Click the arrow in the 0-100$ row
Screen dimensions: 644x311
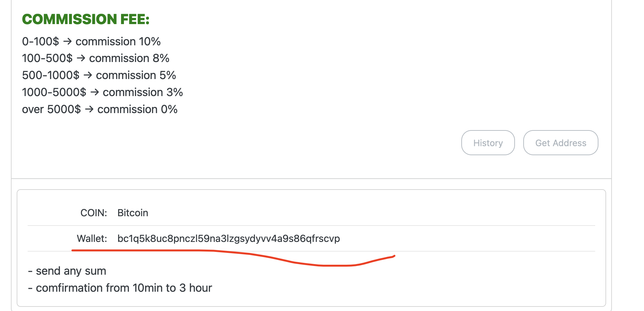[67, 41]
